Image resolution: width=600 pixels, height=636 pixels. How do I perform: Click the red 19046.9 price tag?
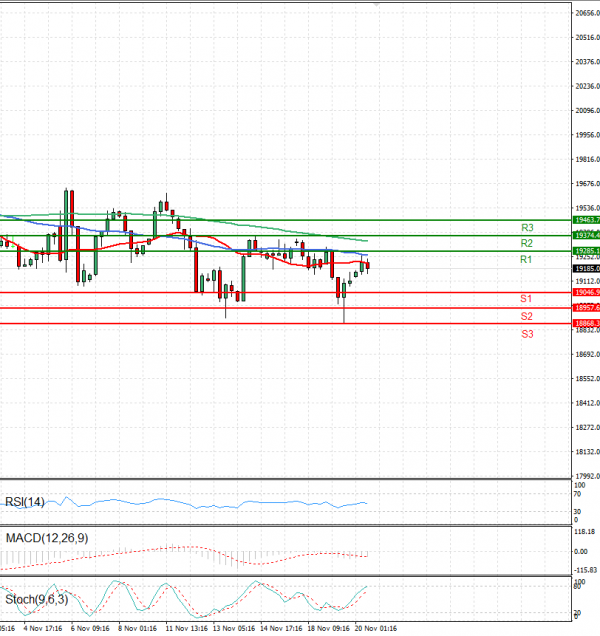tap(586, 292)
